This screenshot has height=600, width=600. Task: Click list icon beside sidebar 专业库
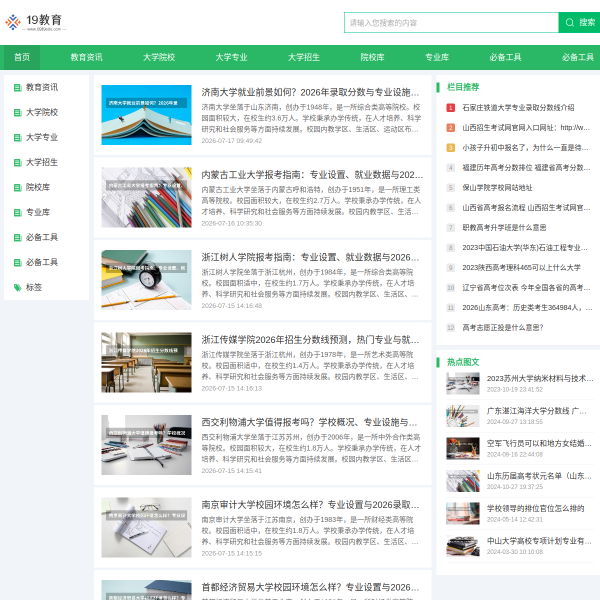[18, 212]
